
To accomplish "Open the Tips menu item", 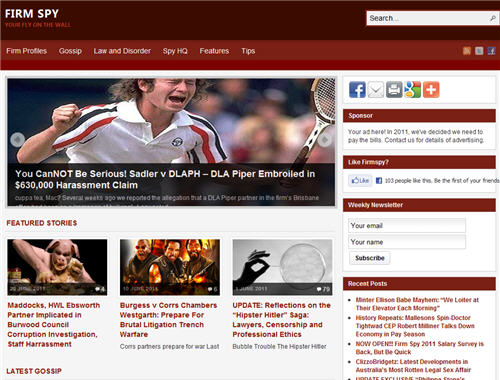I will [248, 51].
